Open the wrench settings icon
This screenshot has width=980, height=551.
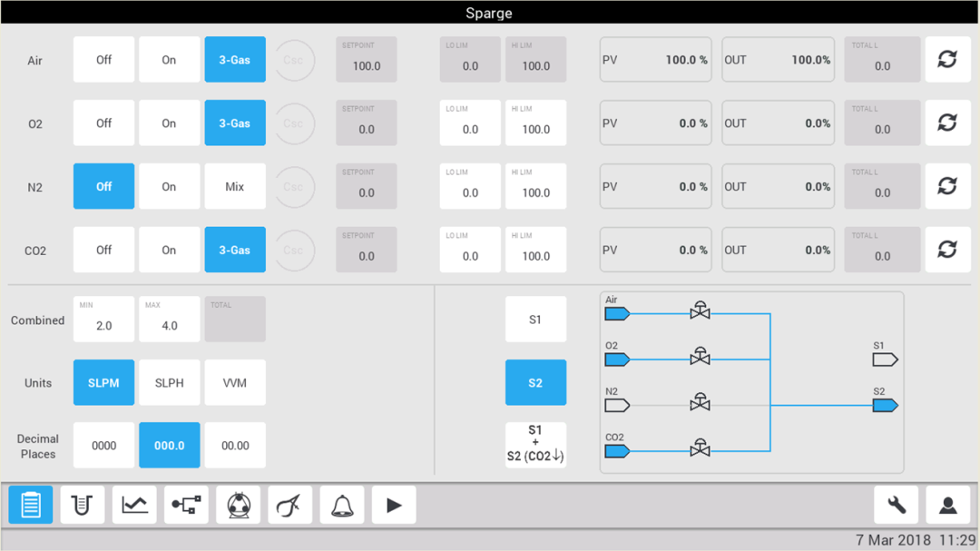(897, 505)
